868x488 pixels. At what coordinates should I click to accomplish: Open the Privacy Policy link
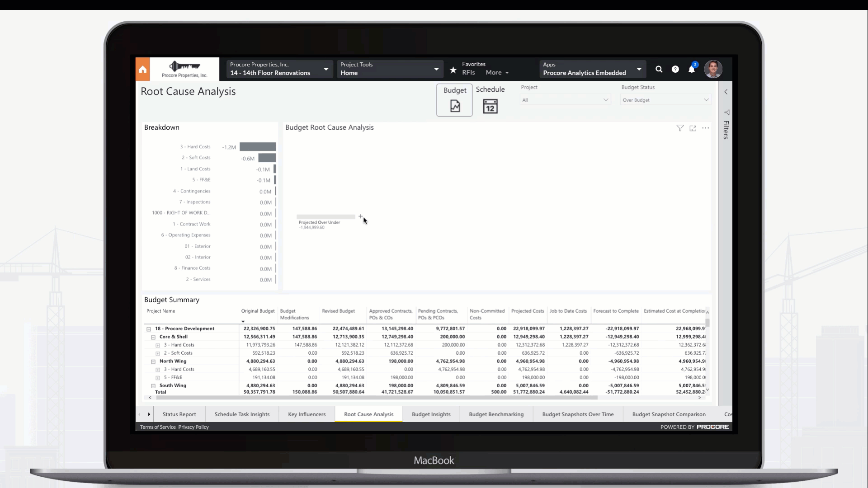pos(193,427)
